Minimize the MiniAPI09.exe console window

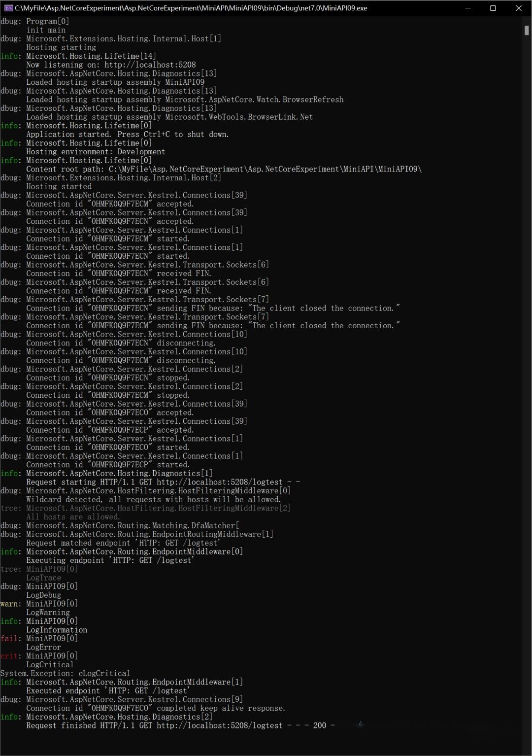coord(468,8)
